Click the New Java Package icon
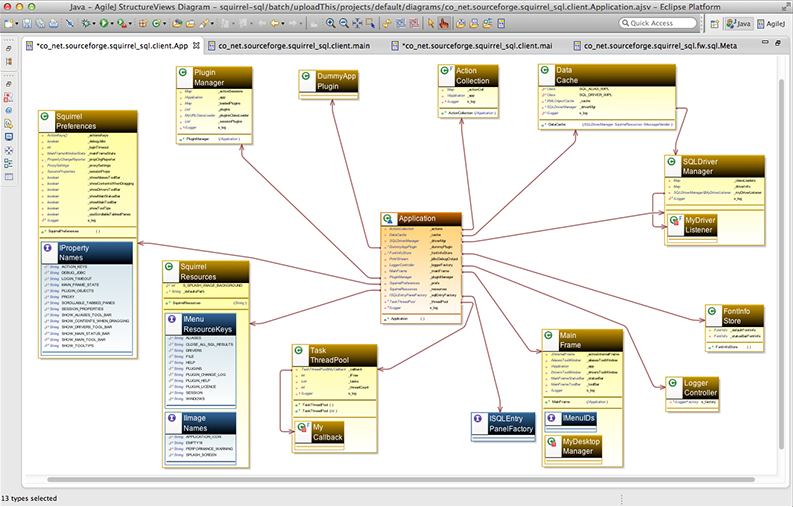 coord(143,23)
